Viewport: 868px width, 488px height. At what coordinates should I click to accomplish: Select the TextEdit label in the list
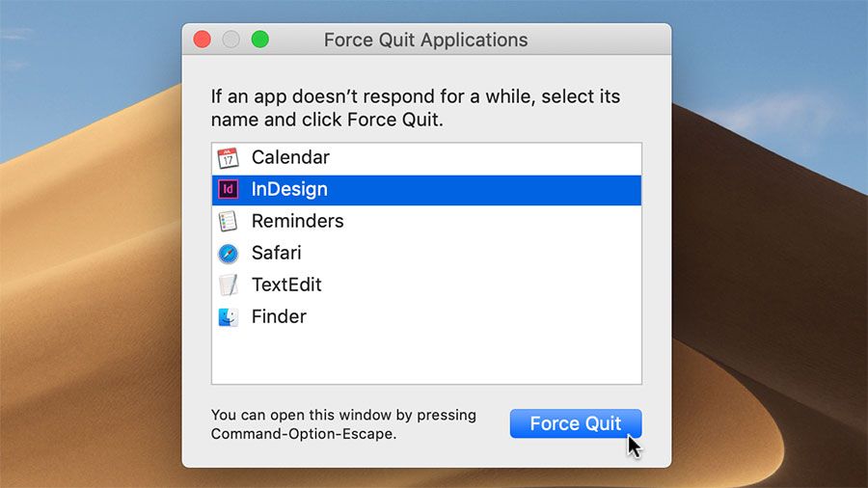(x=286, y=285)
